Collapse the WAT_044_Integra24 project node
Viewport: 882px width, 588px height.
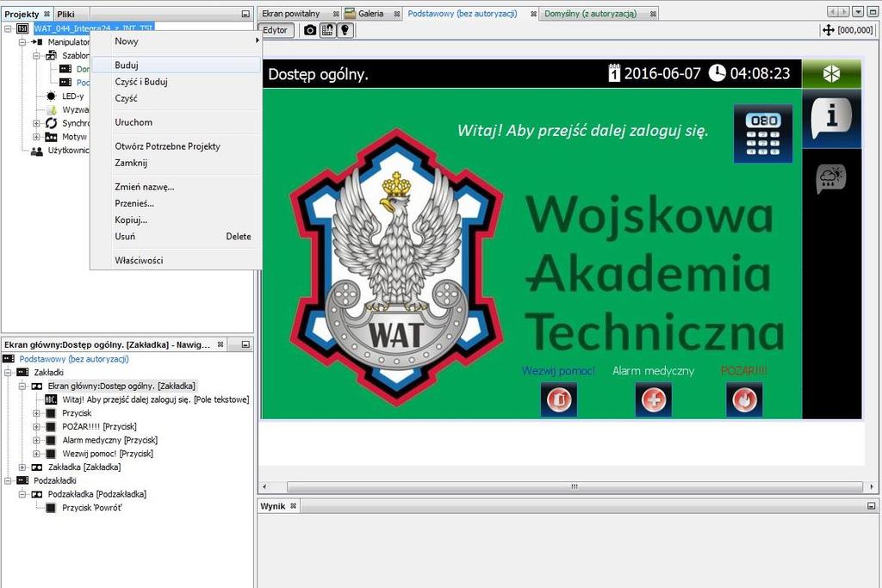point(8,28)
